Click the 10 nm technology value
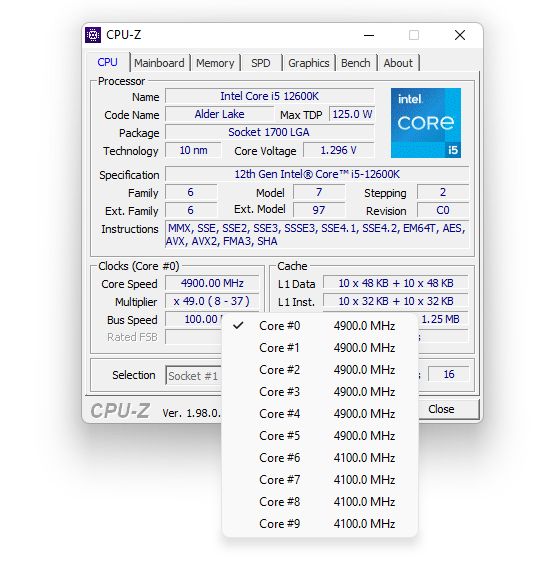 click(193, 150)
